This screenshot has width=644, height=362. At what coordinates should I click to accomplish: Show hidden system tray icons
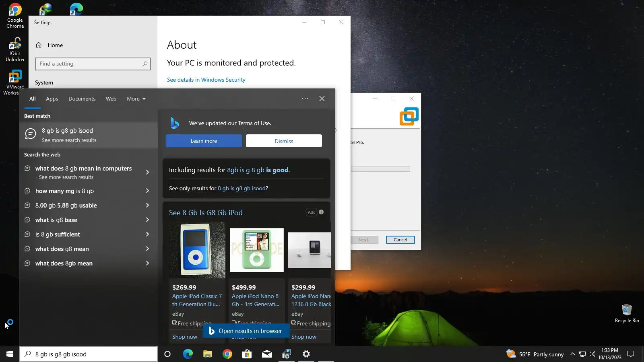coord(572,354)
